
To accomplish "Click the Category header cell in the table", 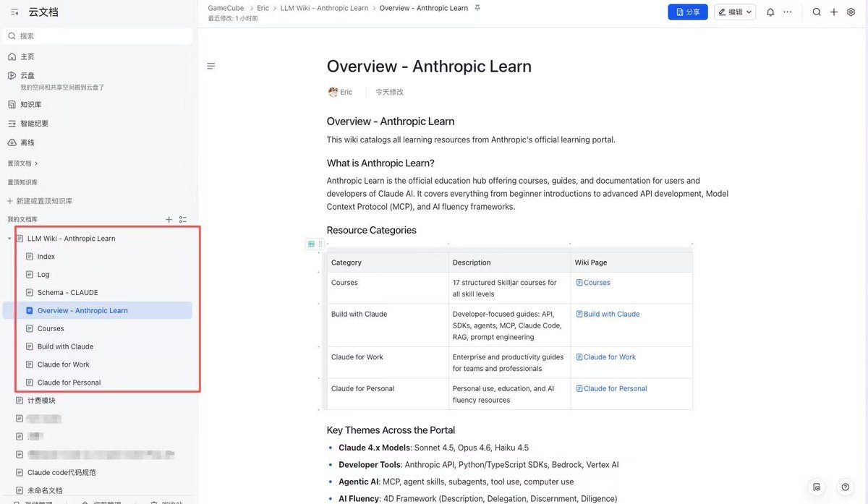I will 388,262.
